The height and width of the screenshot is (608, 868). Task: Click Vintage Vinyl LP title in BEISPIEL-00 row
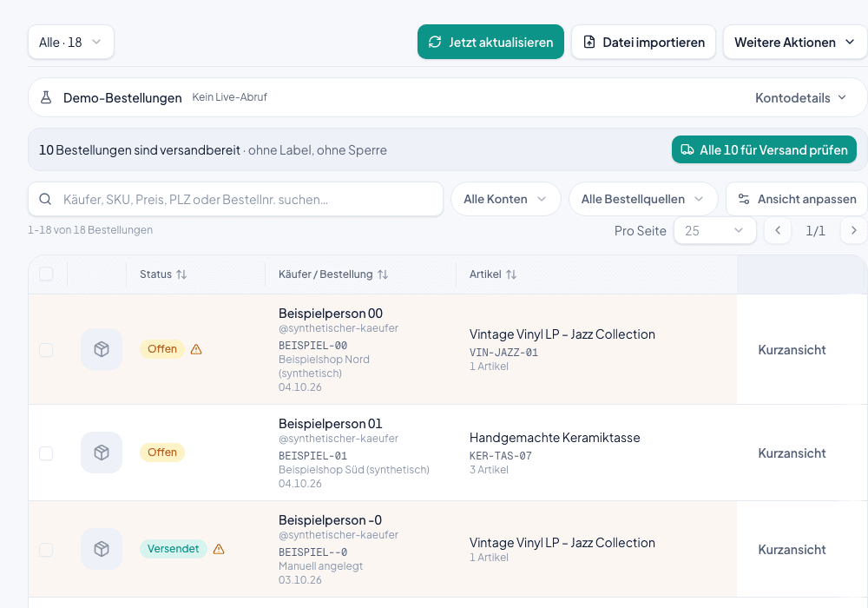pyautogui.click(x=562, y=334)
